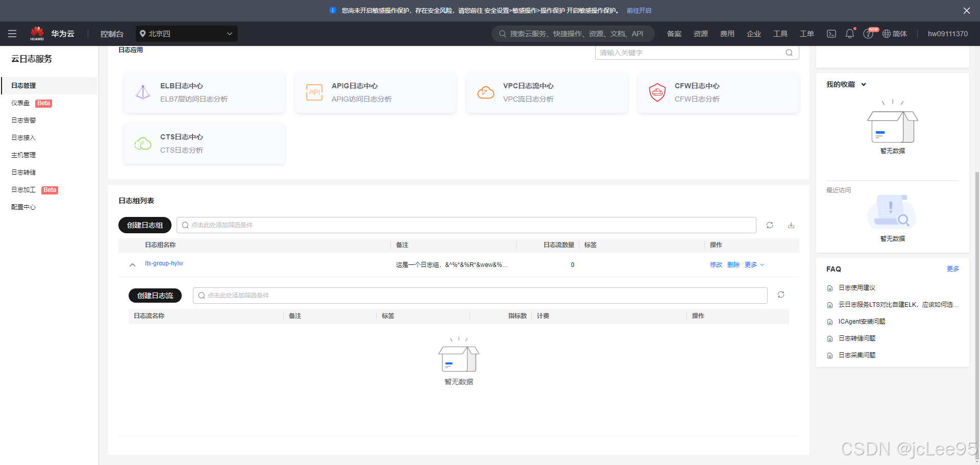Open the 备案 top menu item
This screenshot has height=465, width=980.
pyautogui.click(x=674, y=34)
